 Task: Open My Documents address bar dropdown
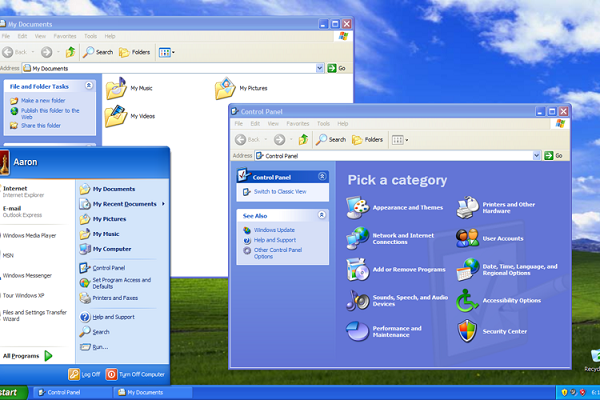[320, 68]
